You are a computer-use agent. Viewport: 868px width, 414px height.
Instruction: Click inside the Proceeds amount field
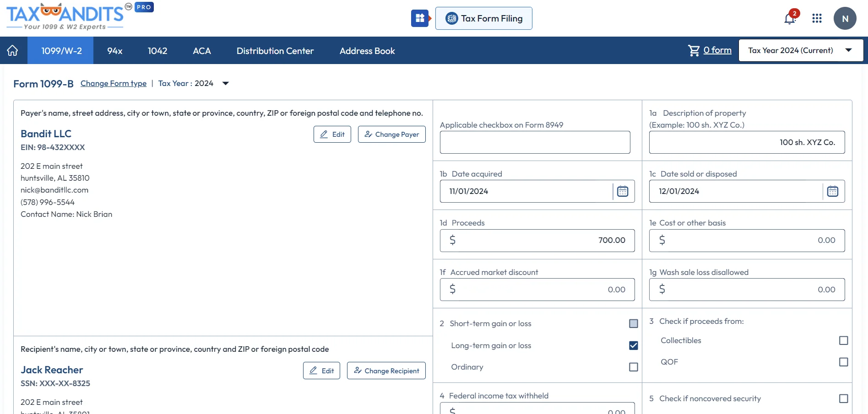pyautogui.click(x=537, y=240)
